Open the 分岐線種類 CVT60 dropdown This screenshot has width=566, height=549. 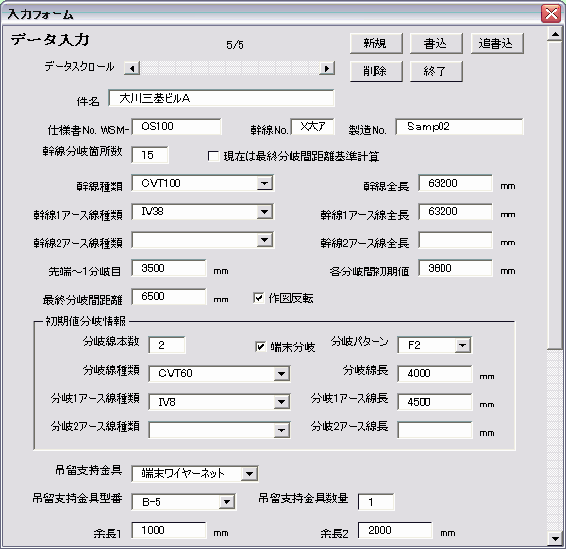point(281,374)
